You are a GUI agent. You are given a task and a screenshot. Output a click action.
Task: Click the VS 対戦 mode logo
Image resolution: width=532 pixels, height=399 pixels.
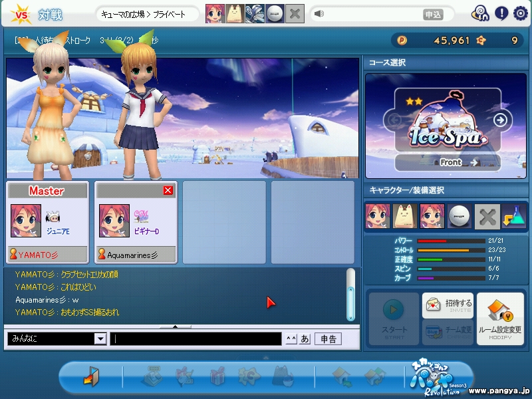(37, 15)
